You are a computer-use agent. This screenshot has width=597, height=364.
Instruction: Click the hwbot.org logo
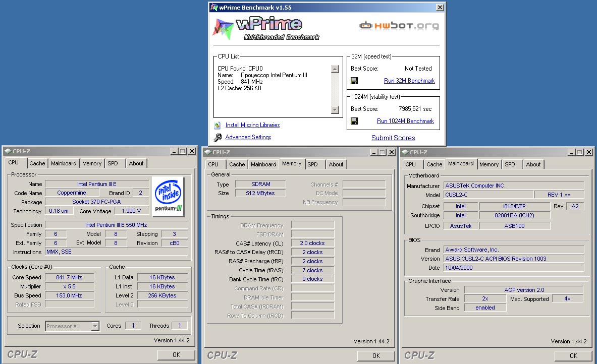(x=399, y=26)
